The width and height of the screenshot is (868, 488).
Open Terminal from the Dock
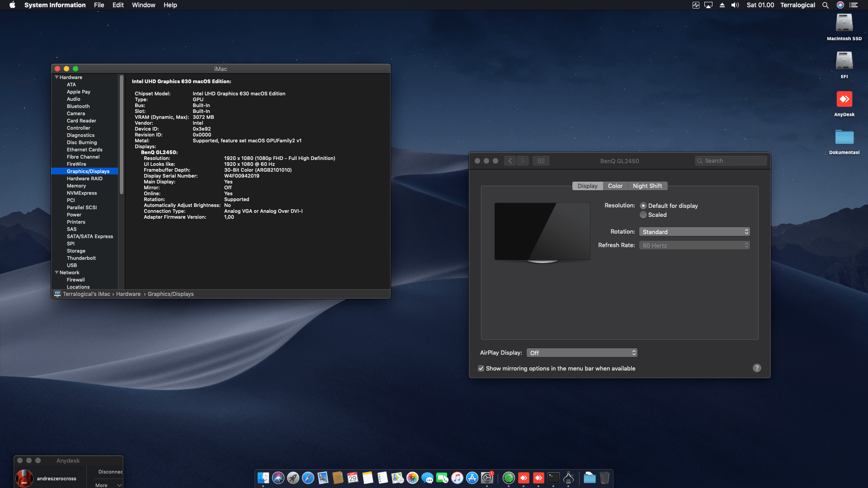click(553, 478)
